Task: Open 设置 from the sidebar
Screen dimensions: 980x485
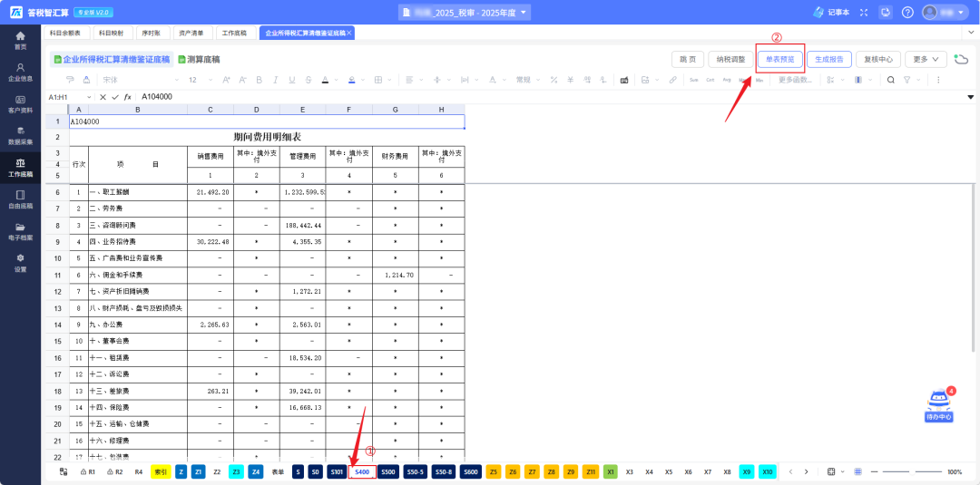Action: [20, 262]
